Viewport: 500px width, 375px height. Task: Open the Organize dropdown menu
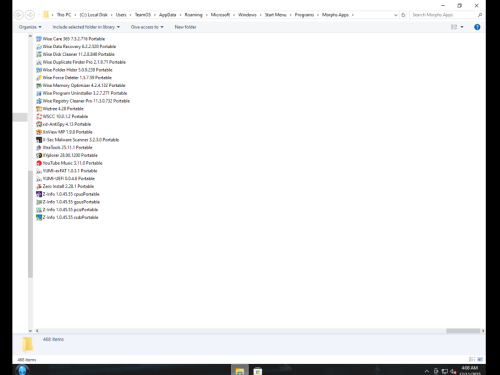[x=30, y=27]
